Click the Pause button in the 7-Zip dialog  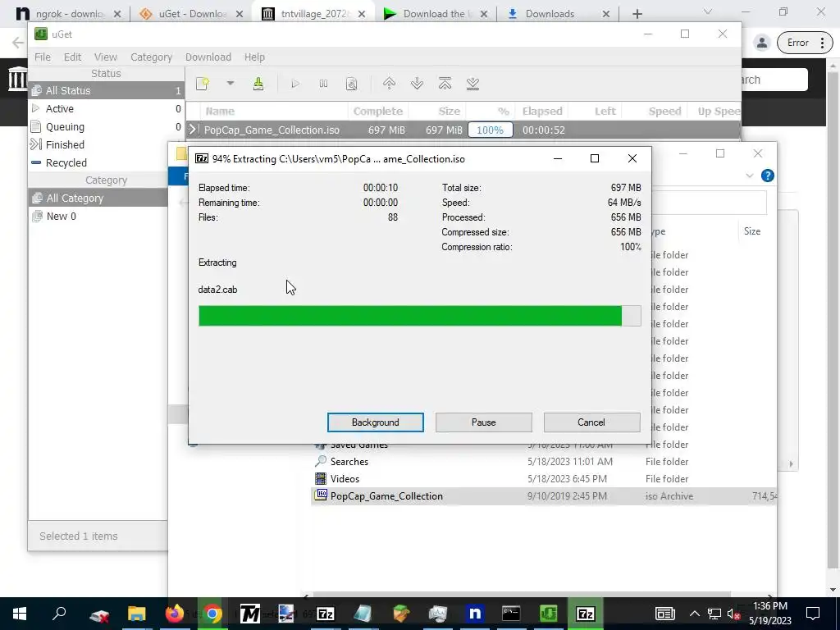[x=484, y=422]
